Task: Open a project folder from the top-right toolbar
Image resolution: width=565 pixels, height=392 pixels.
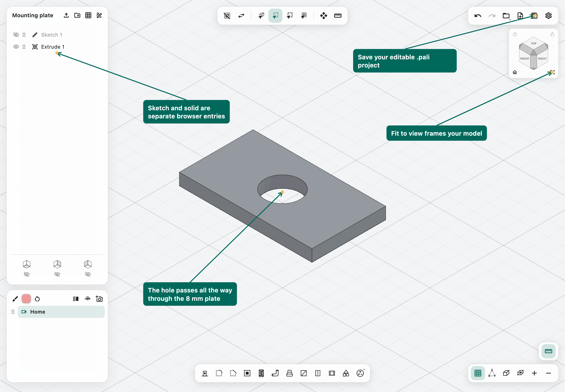Action: pos(506,16)
